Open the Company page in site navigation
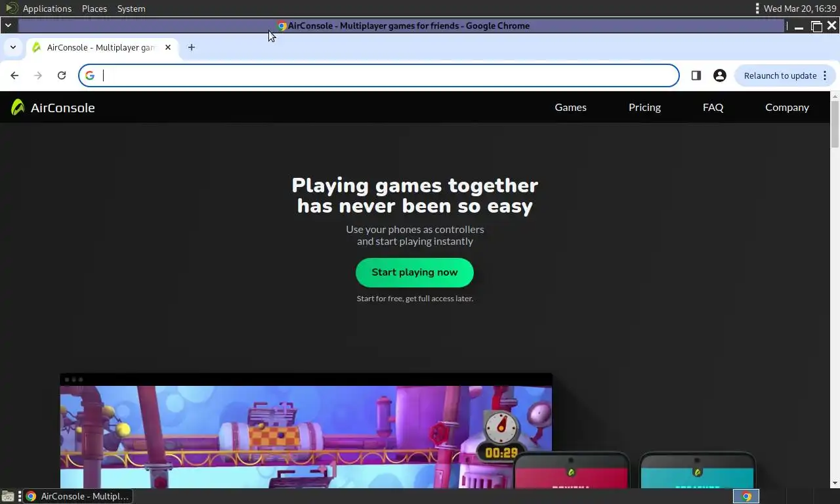The height and width of the screenshot is (504, 840). (x=787, y=107)
